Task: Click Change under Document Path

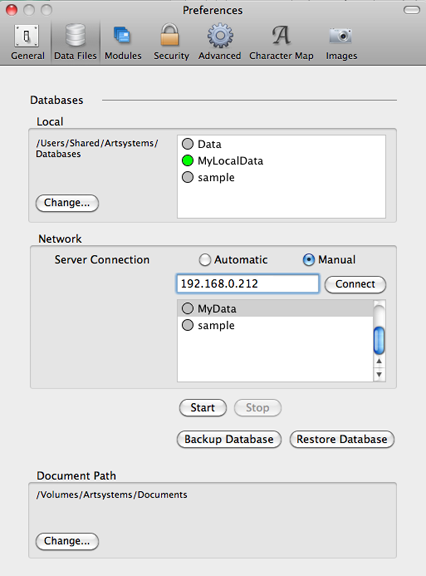Action: 67,541
